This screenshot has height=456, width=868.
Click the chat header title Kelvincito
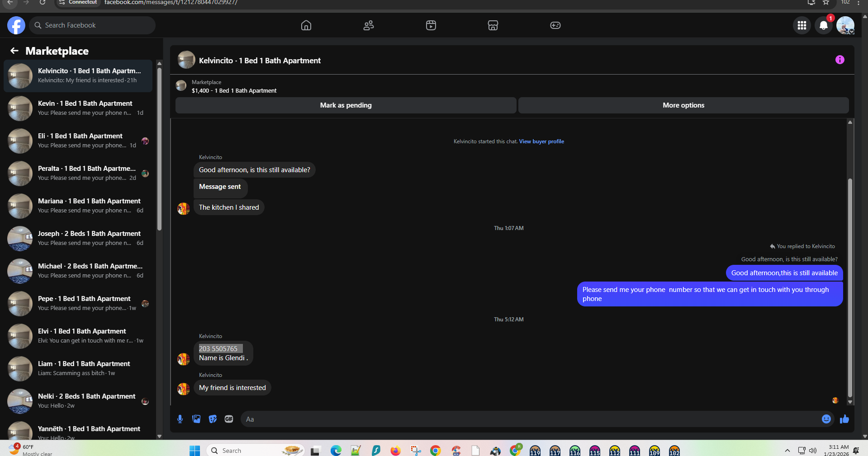coord(260,61)
